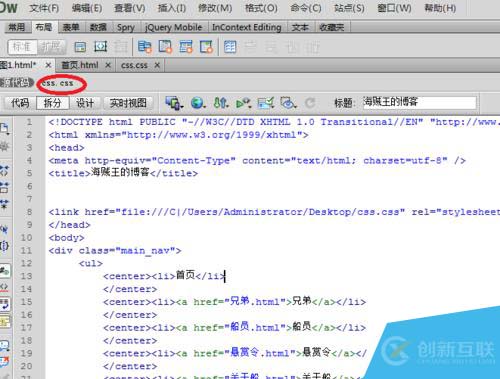Select the 文本 insert tab

[300, 27]
